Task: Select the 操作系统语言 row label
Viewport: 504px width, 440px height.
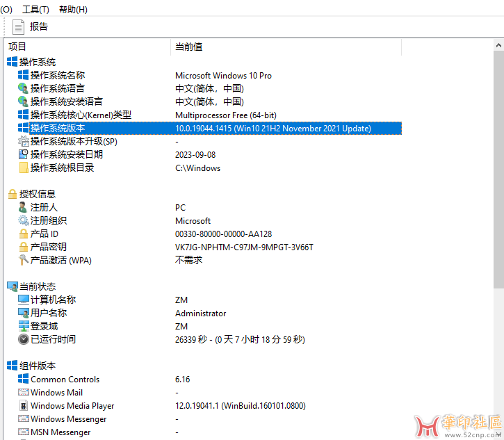Action: (x=58, y=88)
